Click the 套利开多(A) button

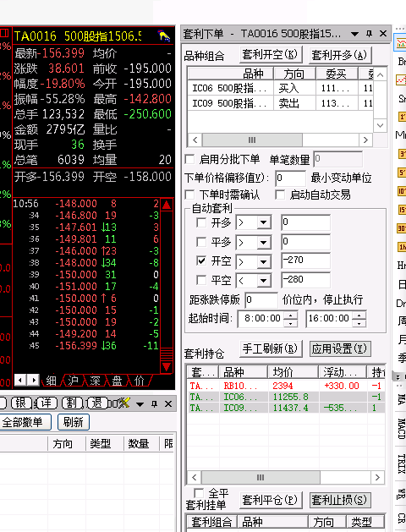click(x=340, y=55)
